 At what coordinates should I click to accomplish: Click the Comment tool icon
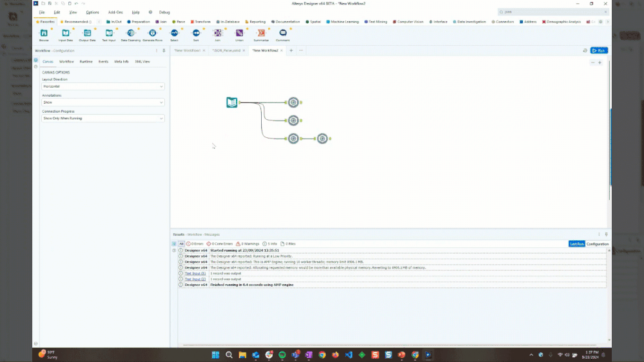point(283,33)
